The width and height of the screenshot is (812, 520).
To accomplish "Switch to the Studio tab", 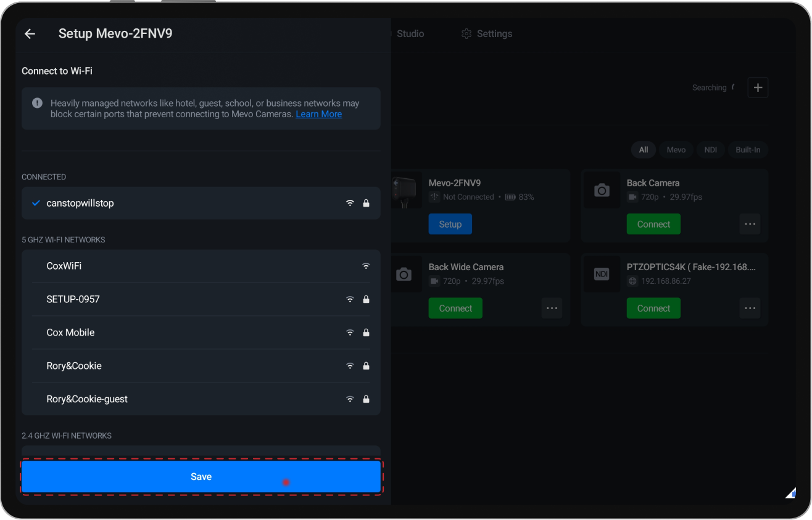I will tap(410, 34).
